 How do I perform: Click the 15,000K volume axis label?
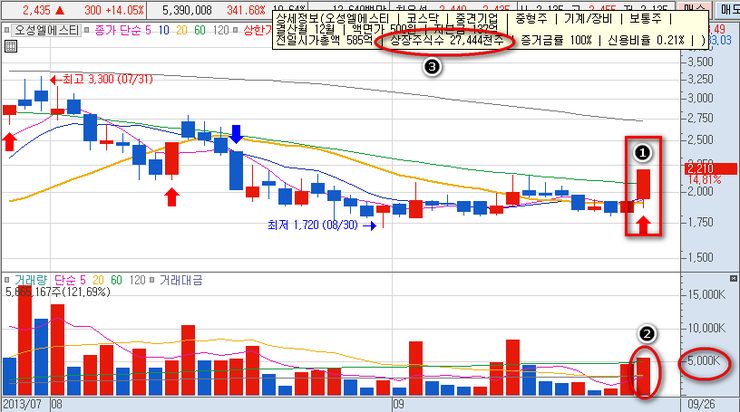click(x=706, y=294)
